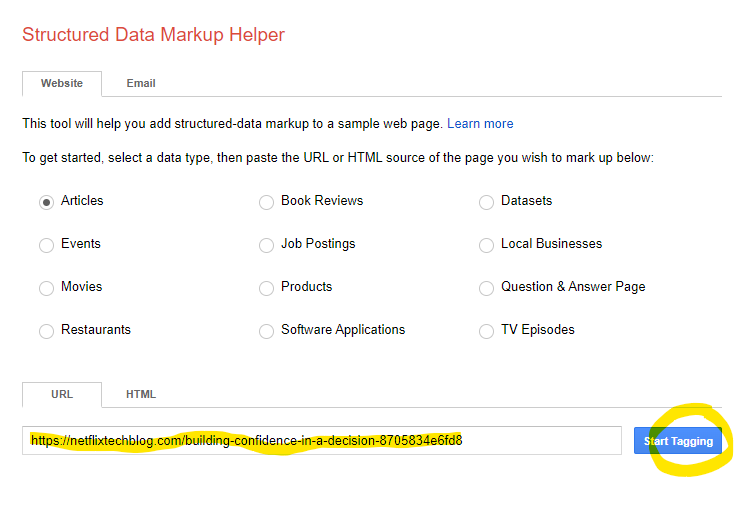The image size is (751, 509).
Task: Choose the Events data type
Action: click(x=46, y=245)
